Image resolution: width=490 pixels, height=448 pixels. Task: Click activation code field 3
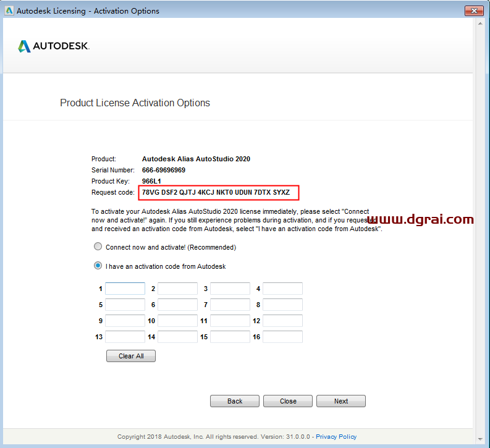coord(230,289)
